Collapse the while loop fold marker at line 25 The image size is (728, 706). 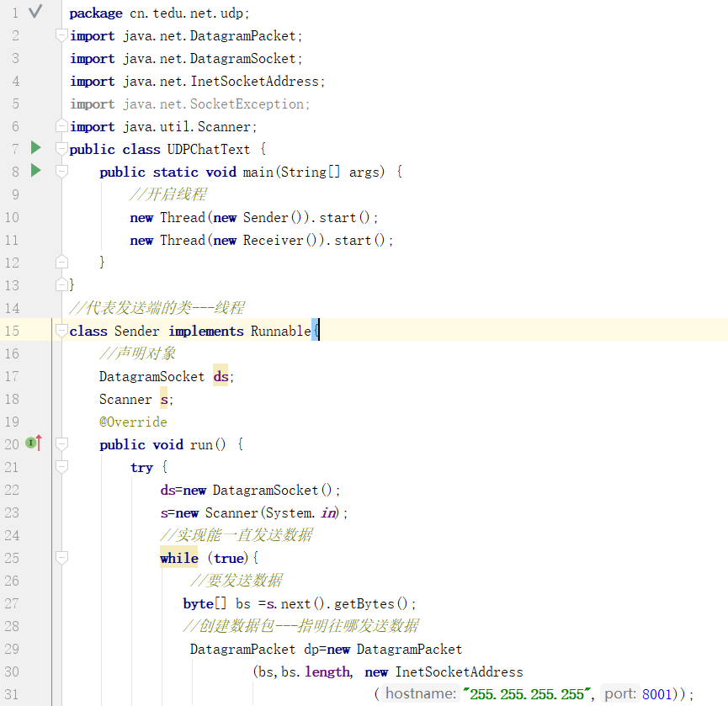click(61, 558)
